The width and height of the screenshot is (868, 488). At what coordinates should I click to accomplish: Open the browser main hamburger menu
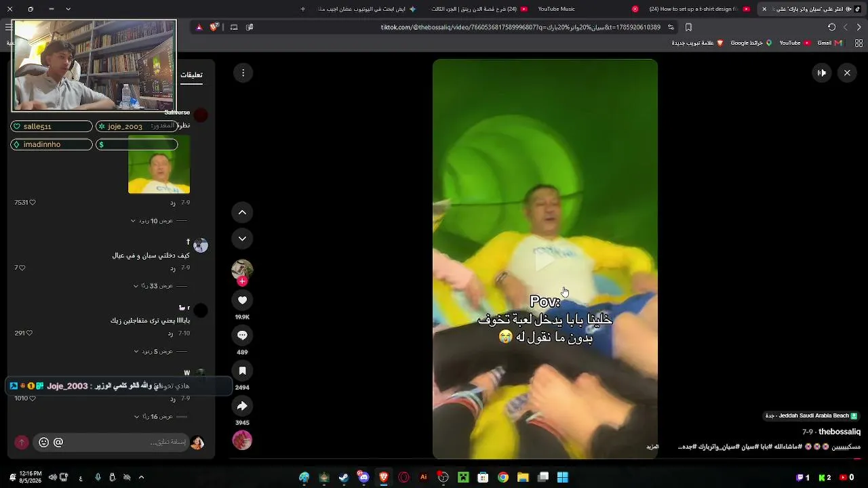pos(8,27)
